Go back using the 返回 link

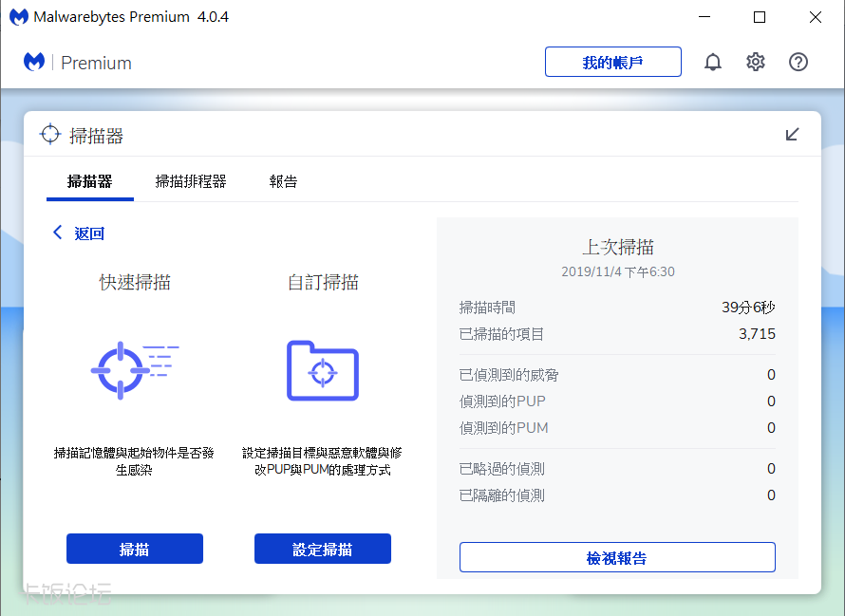click(89, 233)
